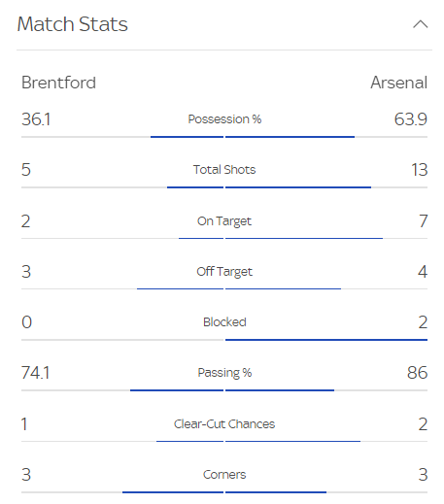Click Brentford's passing value 74.1
Viewport: 444px width, 504px height.
coord(35,373)
